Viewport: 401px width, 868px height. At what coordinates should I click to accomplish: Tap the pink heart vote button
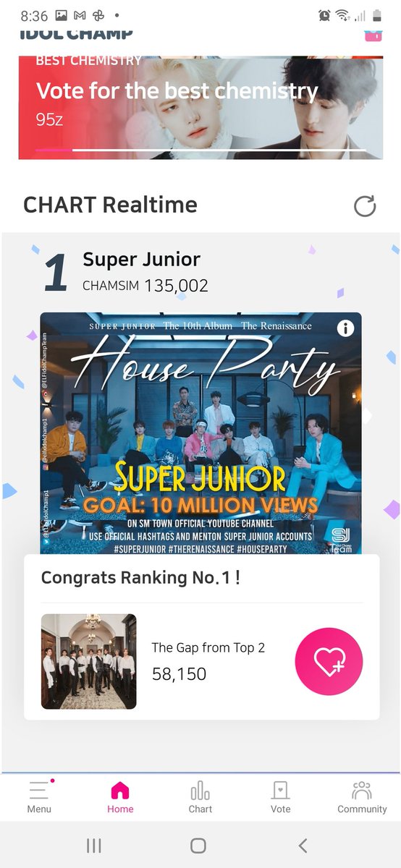[x=329, y=661]
